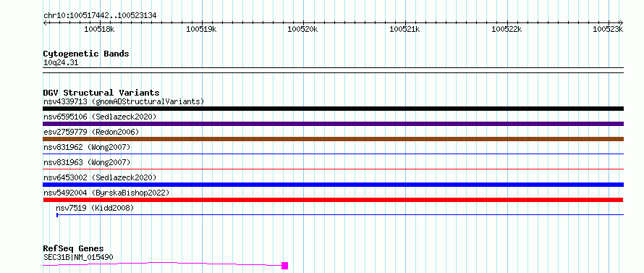Click the 100520k ruler tick label

pos(302,29)
